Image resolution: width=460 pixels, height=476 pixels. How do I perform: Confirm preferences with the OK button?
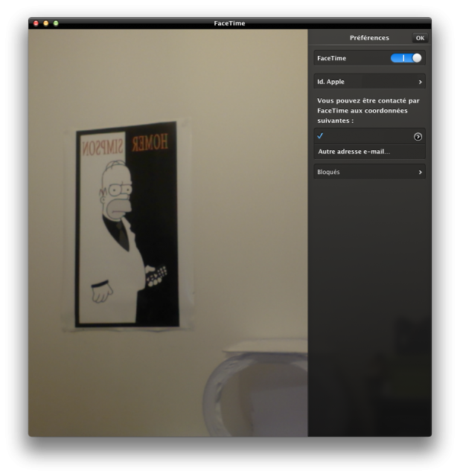coord(420,38)
